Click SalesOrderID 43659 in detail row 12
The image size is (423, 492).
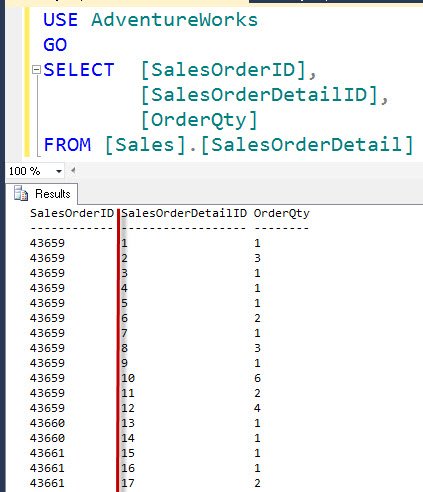[47, 408]
